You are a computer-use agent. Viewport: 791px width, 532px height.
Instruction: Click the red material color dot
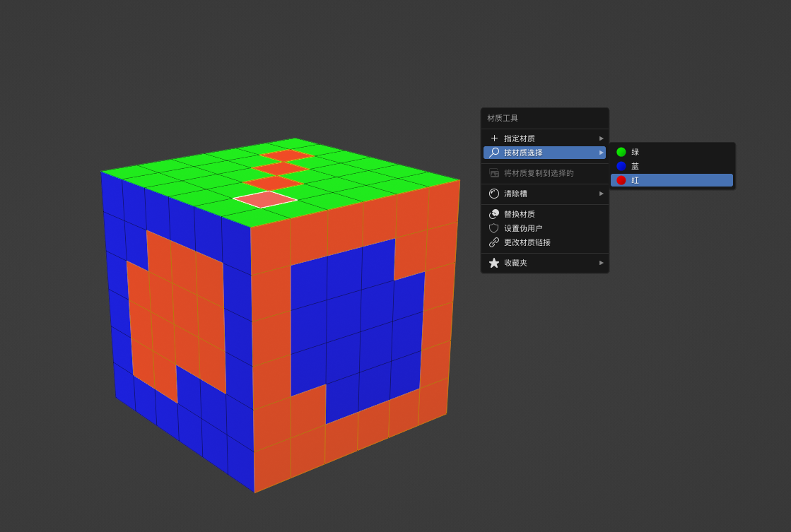621,180
